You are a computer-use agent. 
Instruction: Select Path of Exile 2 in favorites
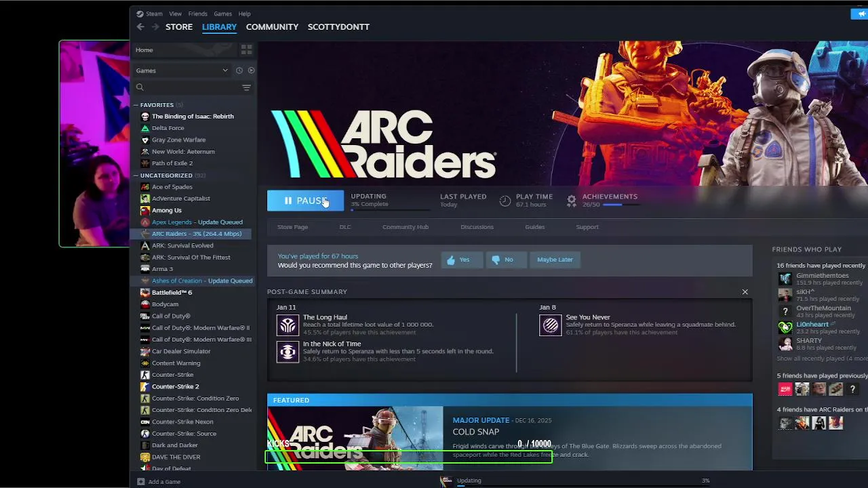[172, 163]
